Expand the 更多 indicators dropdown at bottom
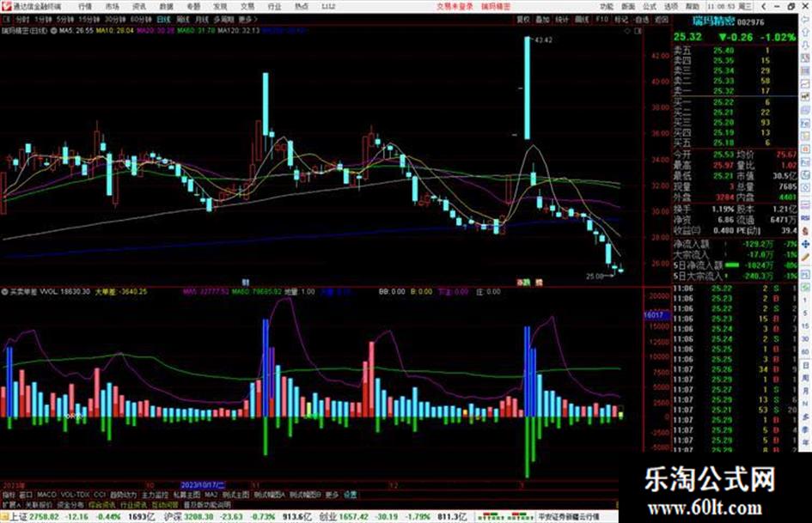Image resolution: width=812 pixels, height=523 pixels. pos(332,495)
